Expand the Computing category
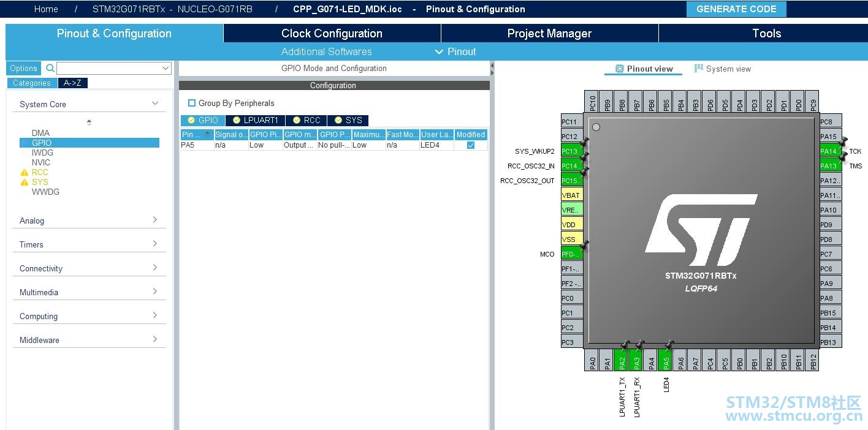 [155, 315]
